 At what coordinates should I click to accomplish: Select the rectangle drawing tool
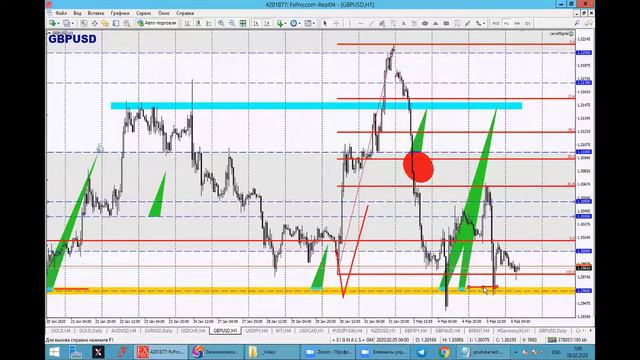pos(446,23)
